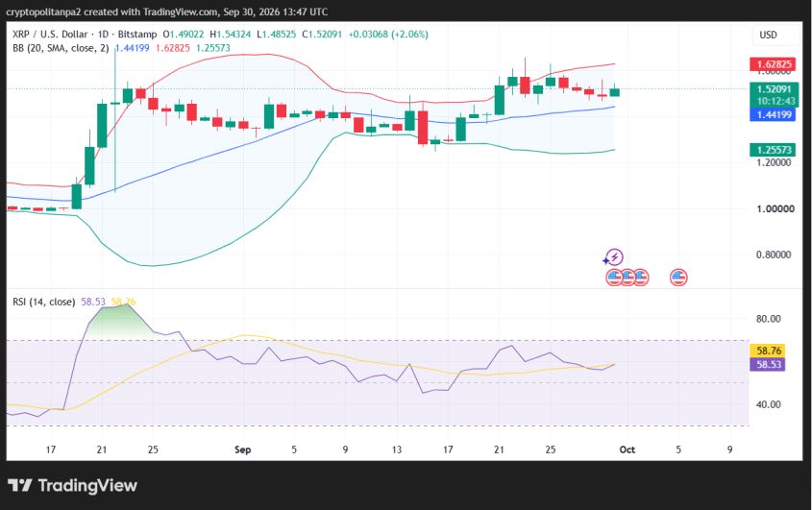
Task: Select the BB (20, SMA, close, 2) indicator legend
Action: pyautogui.click(x=61, y=48)
